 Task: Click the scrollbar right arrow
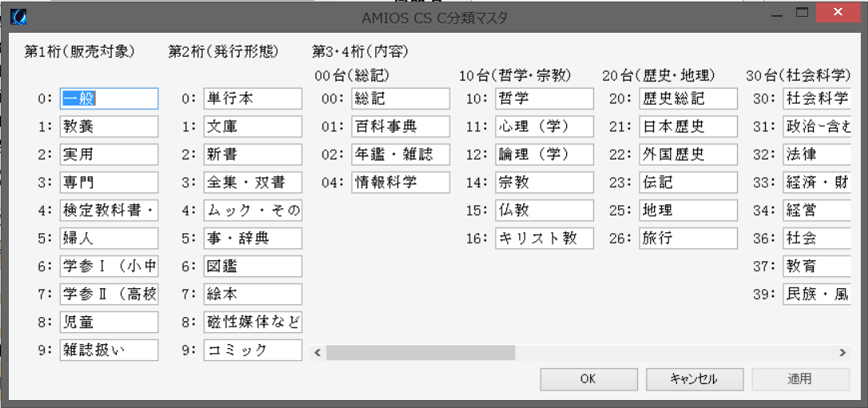842,352
